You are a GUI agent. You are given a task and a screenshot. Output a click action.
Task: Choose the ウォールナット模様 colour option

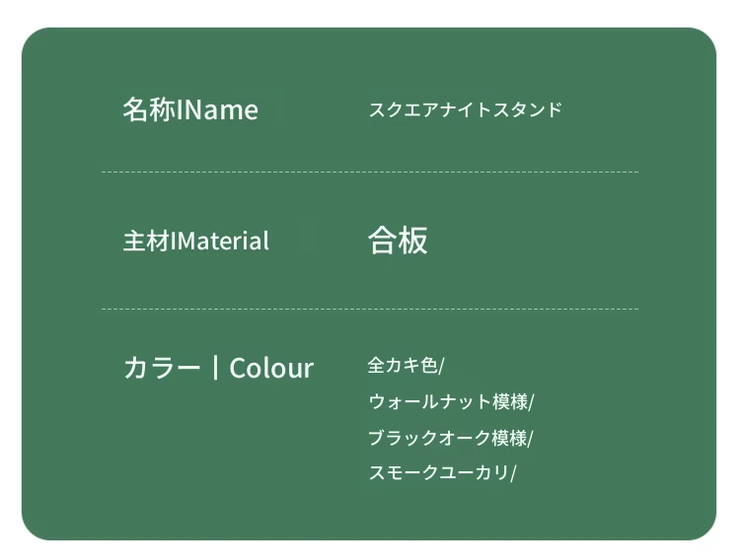tap(448, 402)
